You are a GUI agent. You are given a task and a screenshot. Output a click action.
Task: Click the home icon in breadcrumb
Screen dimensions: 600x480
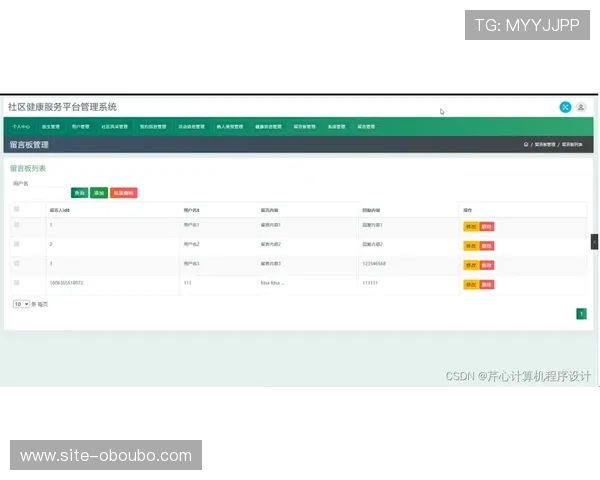point(526,145)
